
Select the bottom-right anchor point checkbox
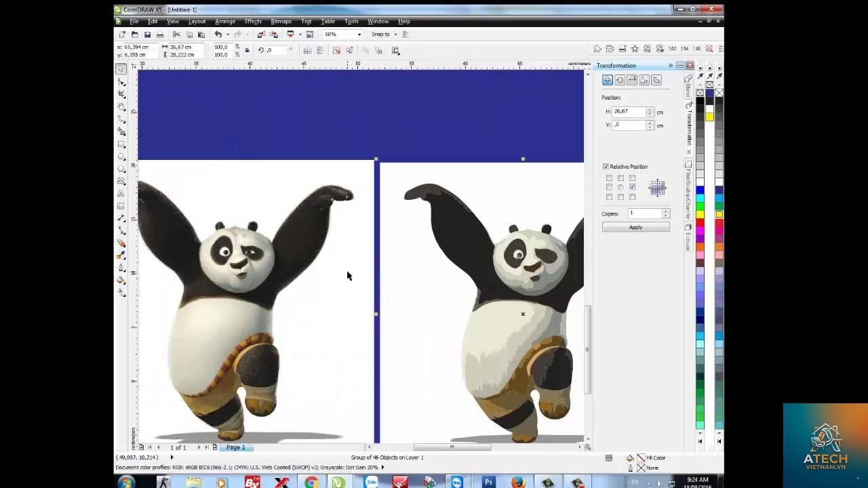point(632,197)
